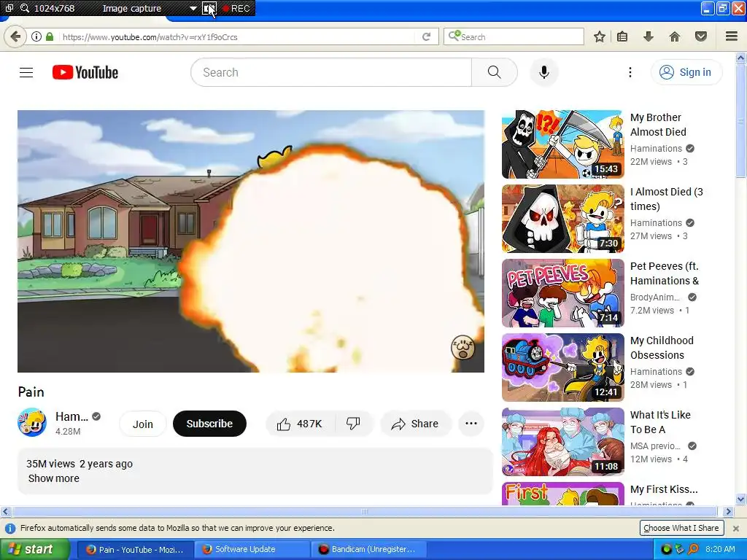Click the info icon in Firefox notification bar
Screen dimensions: 747x560
(10, 529)
